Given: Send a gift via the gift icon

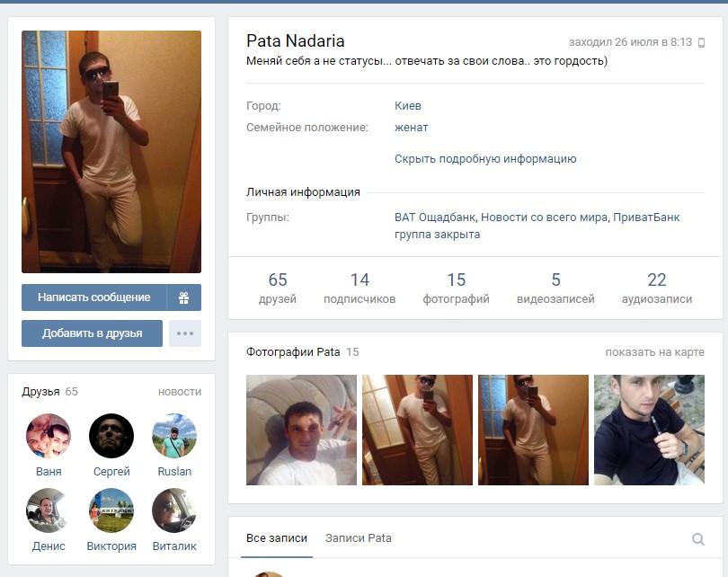Looking at the screenshot, I should point(184,297).
